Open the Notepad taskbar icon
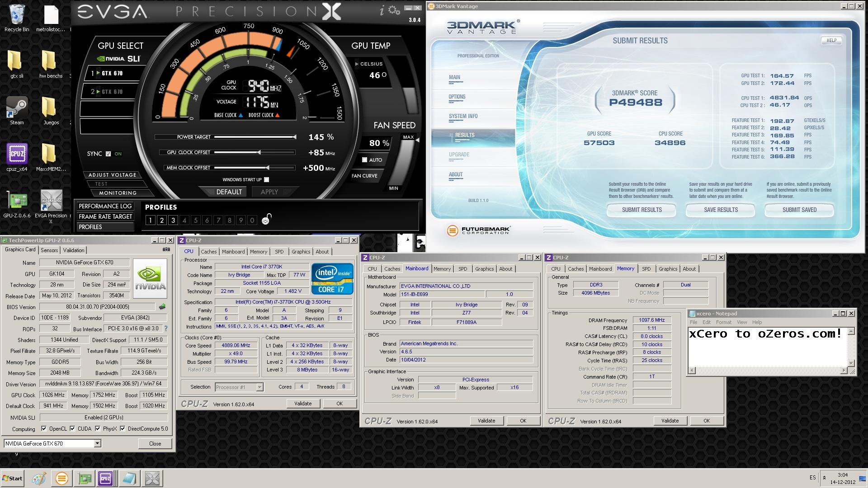The image size is (868, 488). tap(129, 478)
